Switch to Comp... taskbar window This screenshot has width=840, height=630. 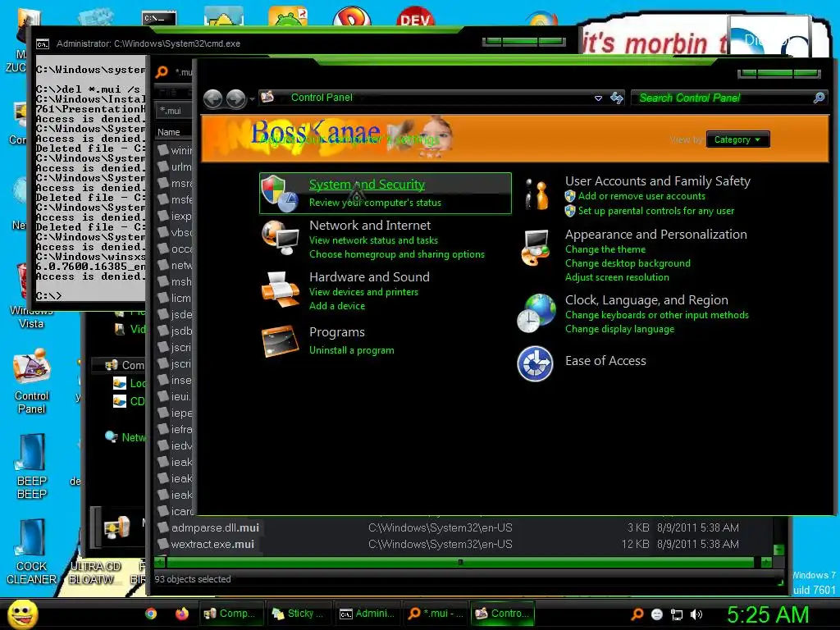[232, 614]
